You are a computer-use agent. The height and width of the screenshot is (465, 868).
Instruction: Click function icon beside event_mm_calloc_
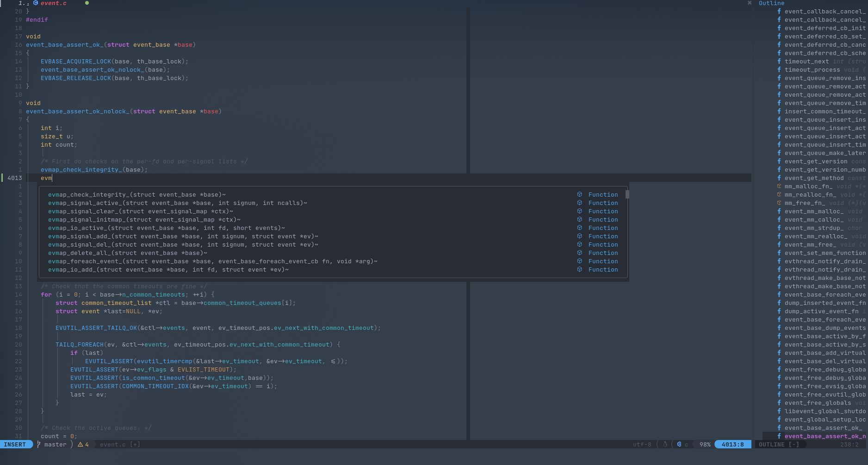(779, 220)
